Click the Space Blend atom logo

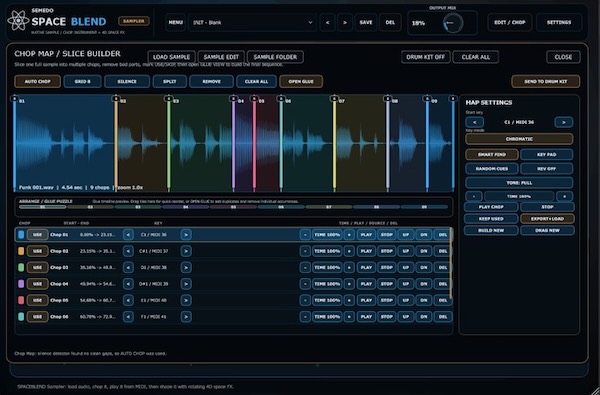click(18, 21)
